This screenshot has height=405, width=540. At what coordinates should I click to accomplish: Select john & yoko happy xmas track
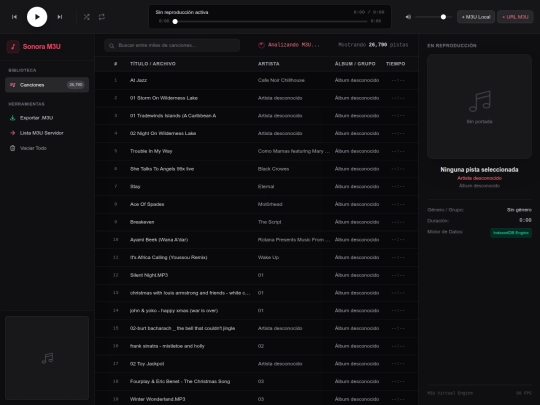pos(257,311)
